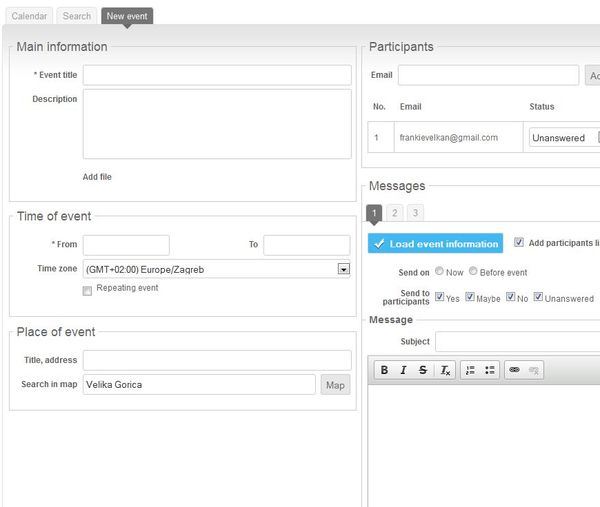Click the remove formatting icon
Screen dimensions: 600x507
click(x=445, y=370)
